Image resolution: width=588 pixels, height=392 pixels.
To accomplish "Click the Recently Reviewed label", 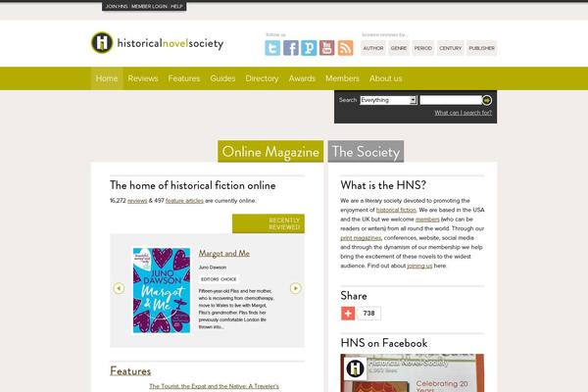I will tap(269, 223).
